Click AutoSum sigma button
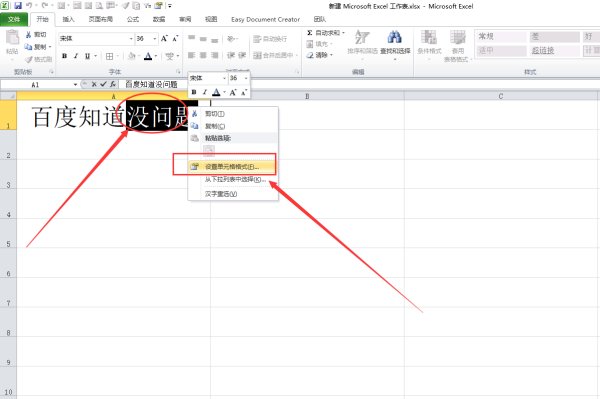 325,33
